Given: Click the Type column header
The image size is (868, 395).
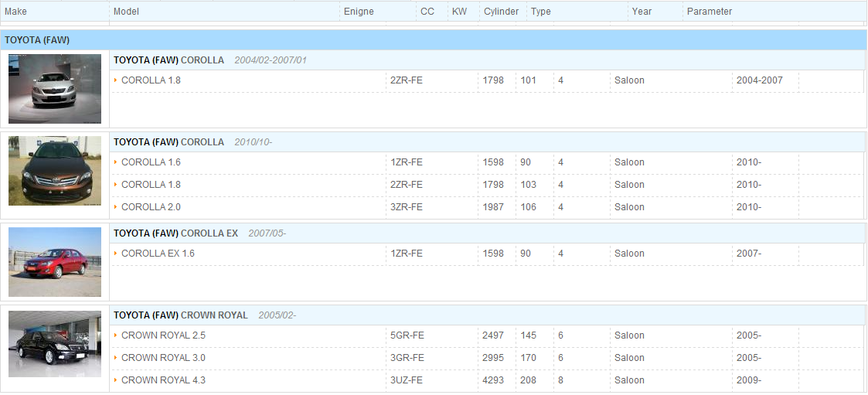Looking at the screenshot, I should pos(541,11).
